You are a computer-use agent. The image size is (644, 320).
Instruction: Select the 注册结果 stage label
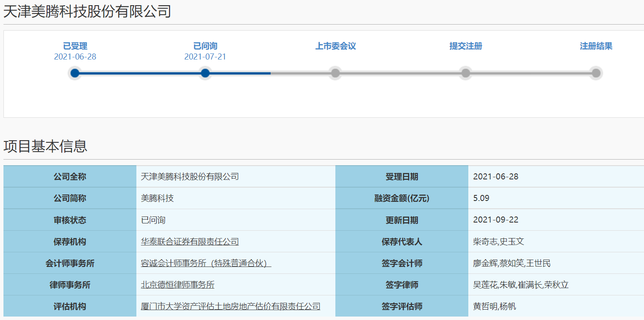pyautogui.click(x=596, y=46)
